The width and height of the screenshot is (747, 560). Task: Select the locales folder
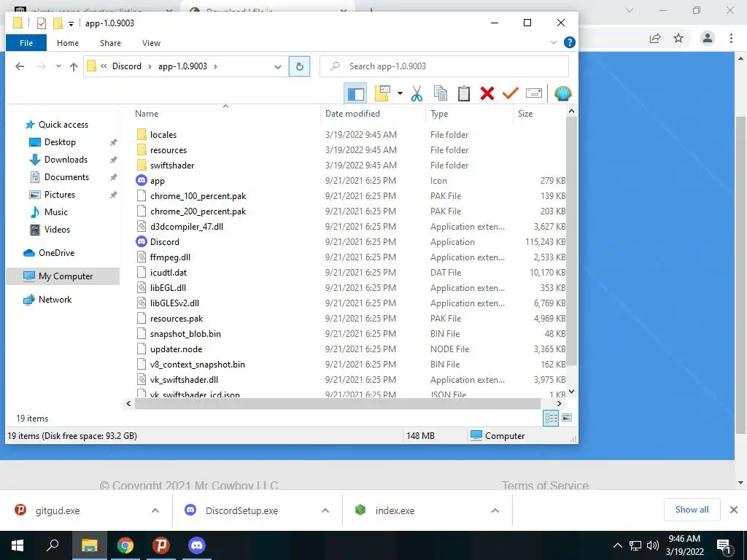163,135
